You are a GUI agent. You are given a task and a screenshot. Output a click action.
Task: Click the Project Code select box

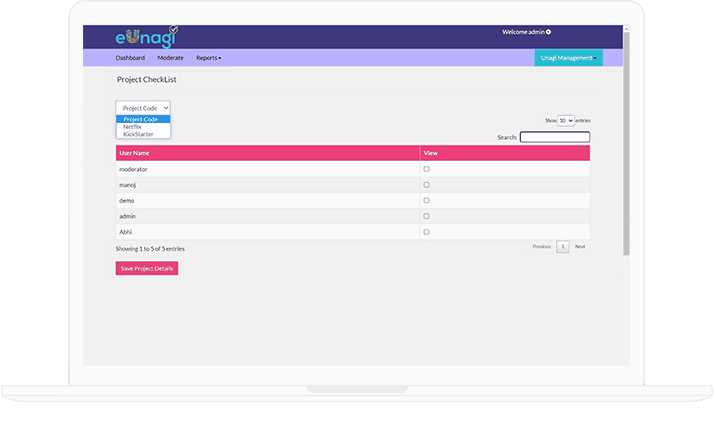143,107
